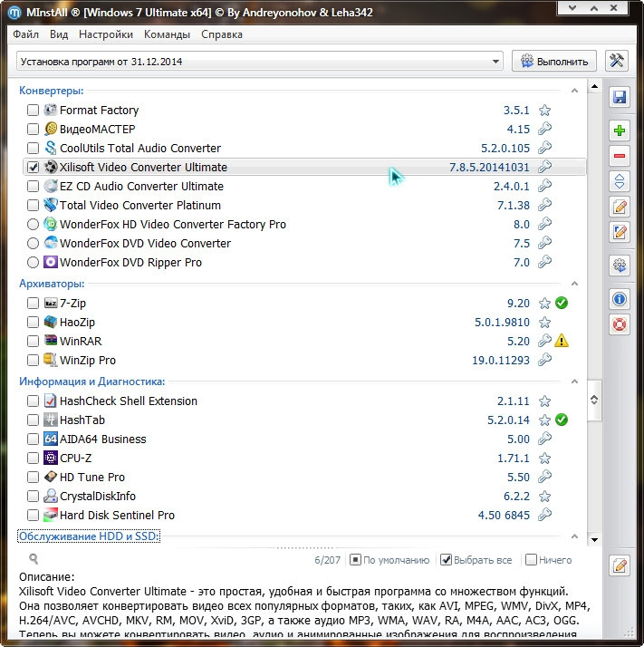Click the move up/down arrows sidebar icon
Viewport: 644px width, 647px height.
(620, 181)
